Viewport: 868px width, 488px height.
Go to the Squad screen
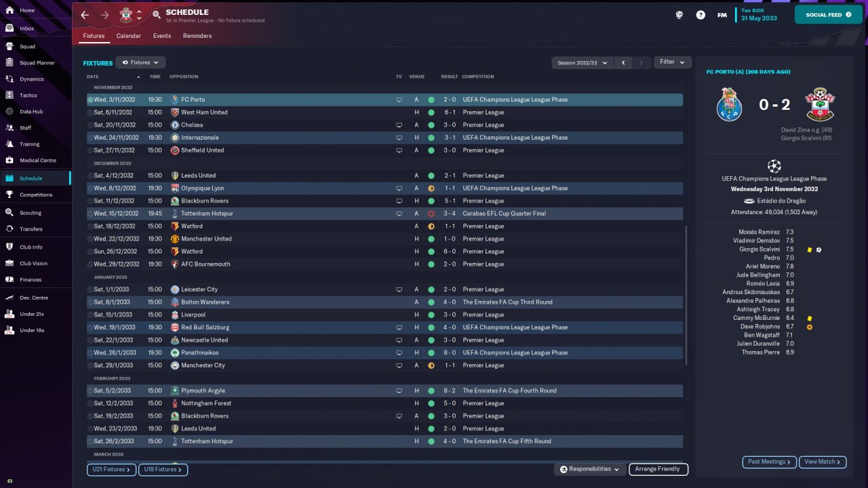pyautogui.click(x=27, y=47)
